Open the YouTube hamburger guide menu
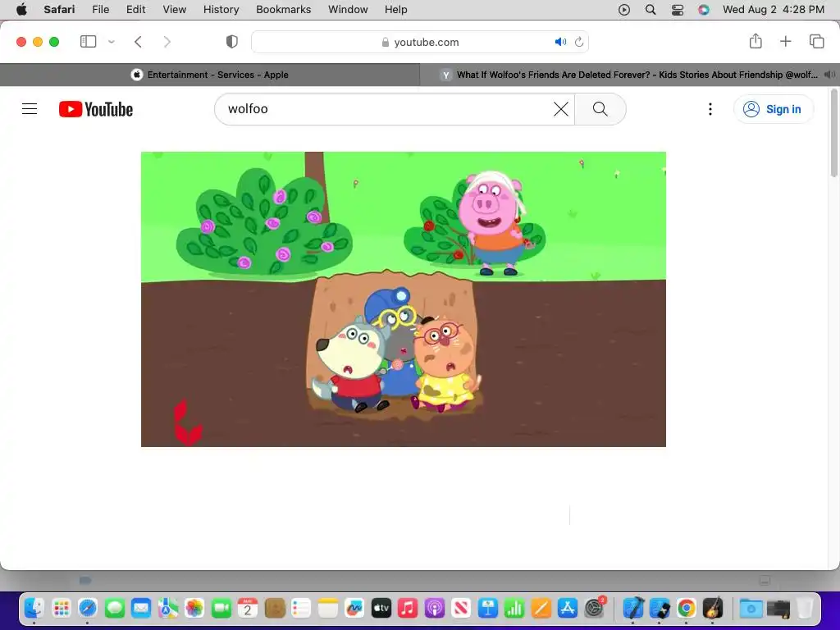 click(x=30, y=109)
